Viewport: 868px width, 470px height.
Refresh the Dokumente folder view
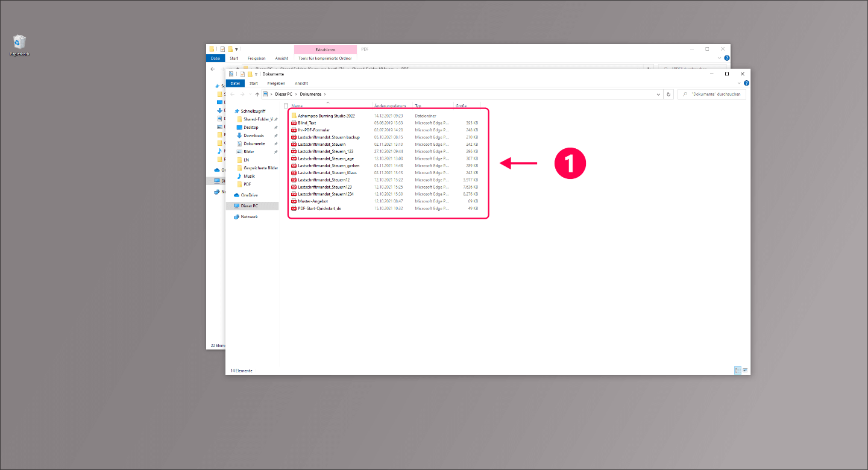(x=668, y=94)
